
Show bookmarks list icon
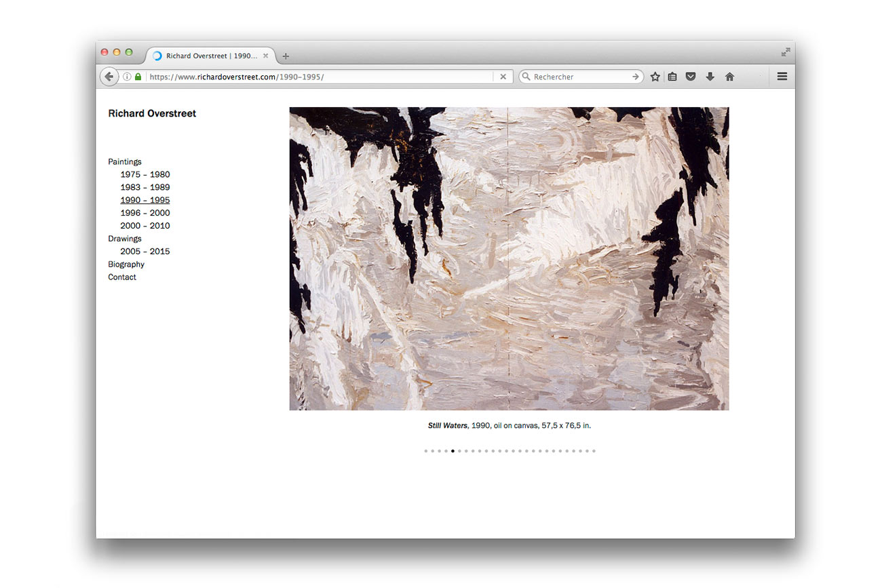(x=672, y=77)
